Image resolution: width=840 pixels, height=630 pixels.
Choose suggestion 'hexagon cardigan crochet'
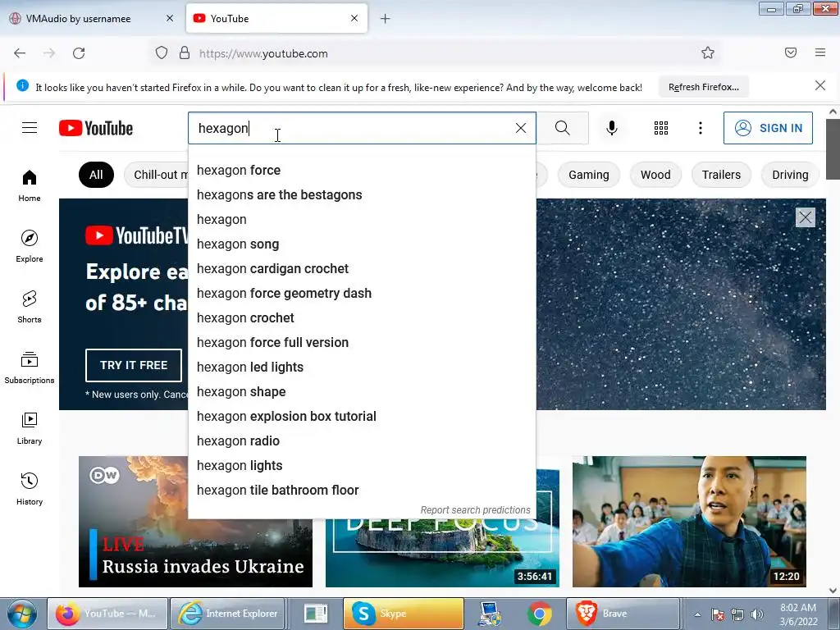click(362, 269)
